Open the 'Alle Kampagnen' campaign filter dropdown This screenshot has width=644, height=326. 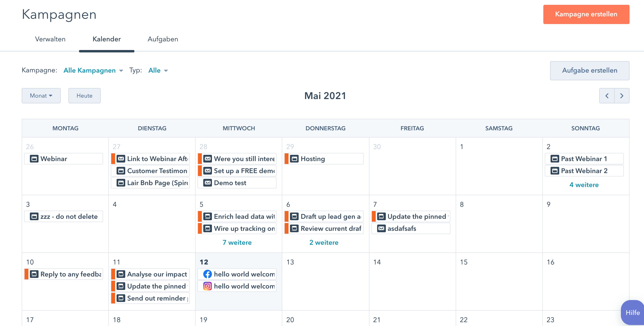tap(93, 70)
